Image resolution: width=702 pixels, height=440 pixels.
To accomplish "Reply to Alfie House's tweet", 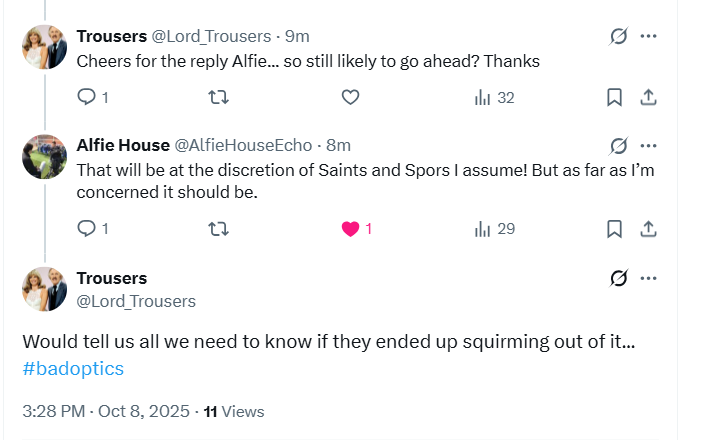I will pos(87,228).
